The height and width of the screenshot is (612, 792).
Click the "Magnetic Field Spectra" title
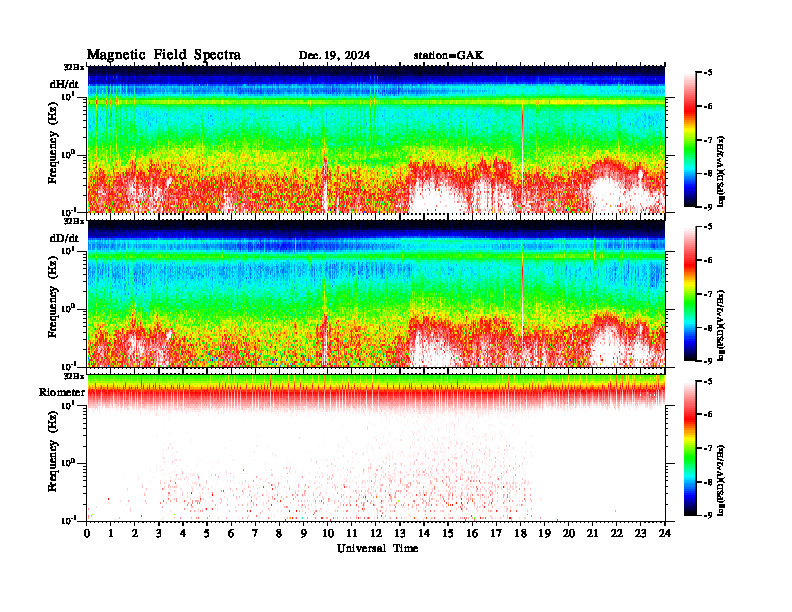(164, 55)
